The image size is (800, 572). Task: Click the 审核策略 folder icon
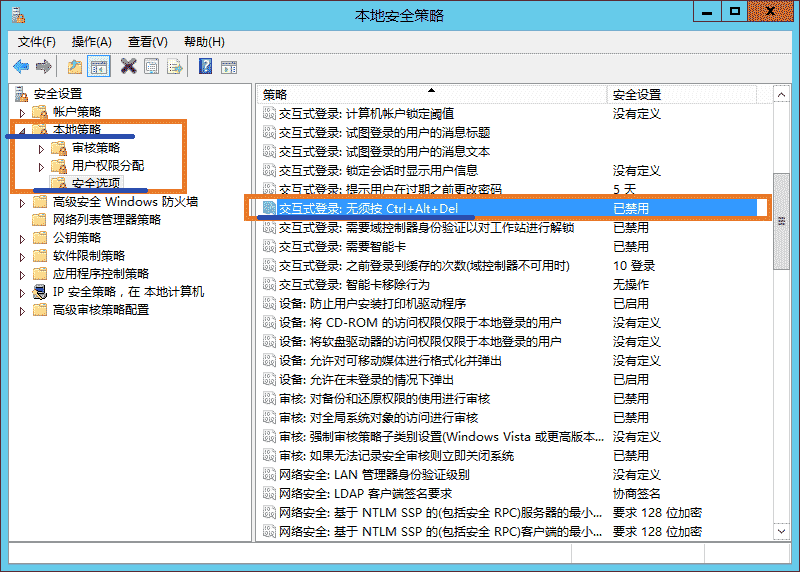[x=59, y=148]
